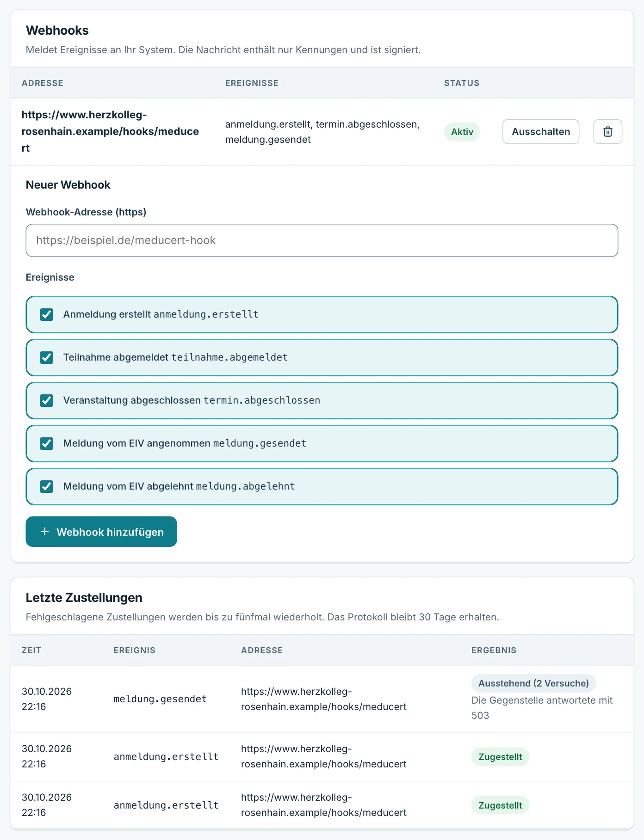Click the registered webhook address in bold
Viewport: 644px width, 840px height.
tap(111, 131)
